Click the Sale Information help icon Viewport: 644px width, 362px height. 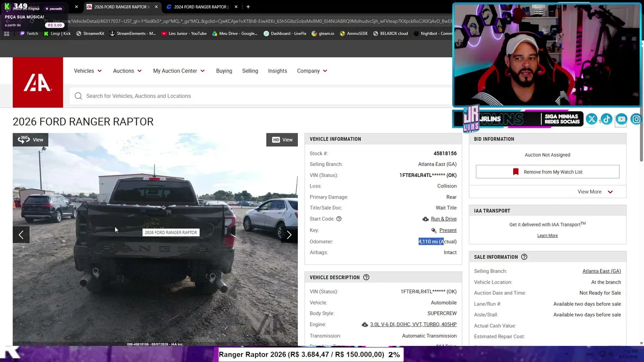click(x=524, y=257)
